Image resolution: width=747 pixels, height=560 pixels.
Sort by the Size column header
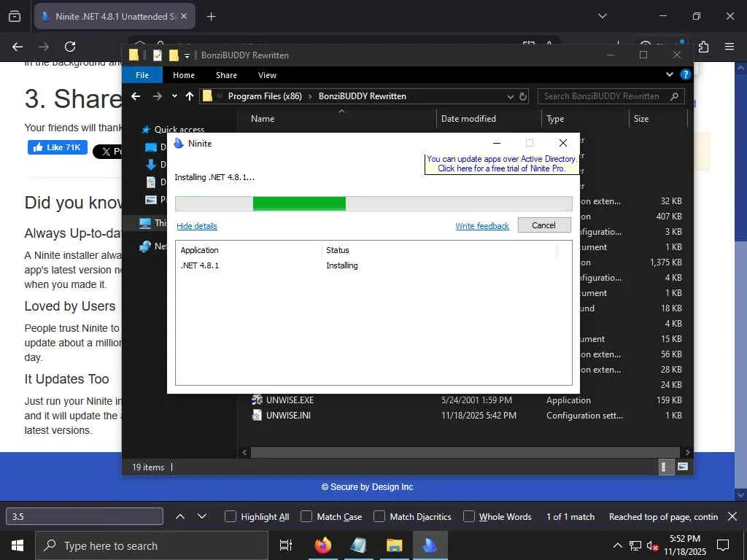pos(658,119)
